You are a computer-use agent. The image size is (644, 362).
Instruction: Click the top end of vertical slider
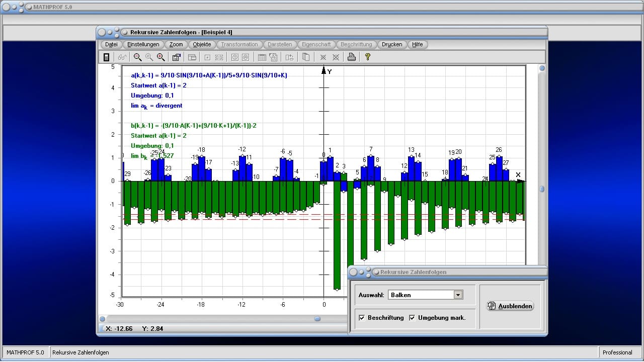(542, 68)
